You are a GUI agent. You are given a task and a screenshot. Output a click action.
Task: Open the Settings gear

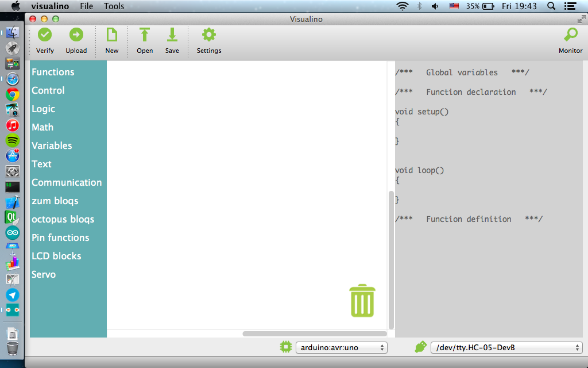(209, 35)
